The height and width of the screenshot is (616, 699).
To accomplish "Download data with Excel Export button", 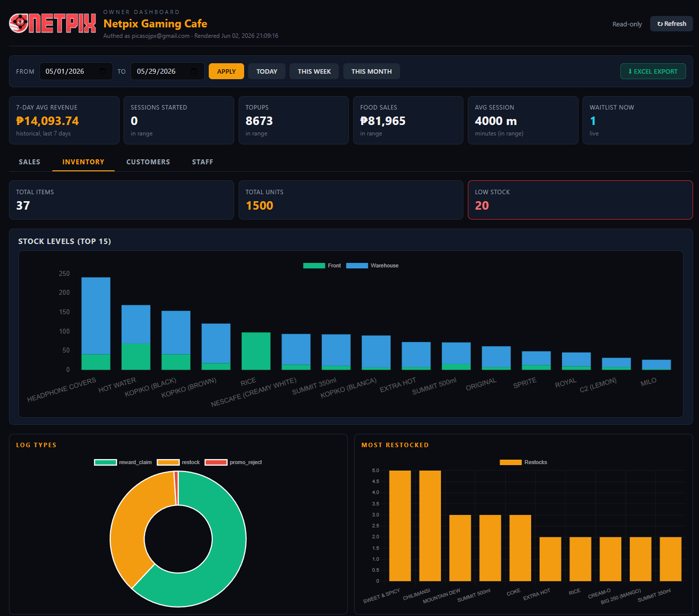I will click(653, 71).
